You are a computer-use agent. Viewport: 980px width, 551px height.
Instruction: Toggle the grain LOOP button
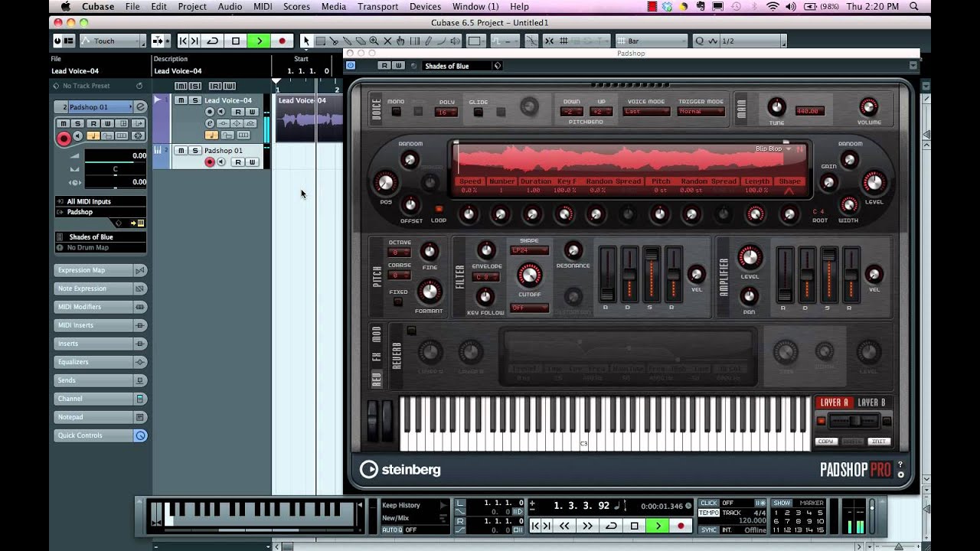[439, 209]
